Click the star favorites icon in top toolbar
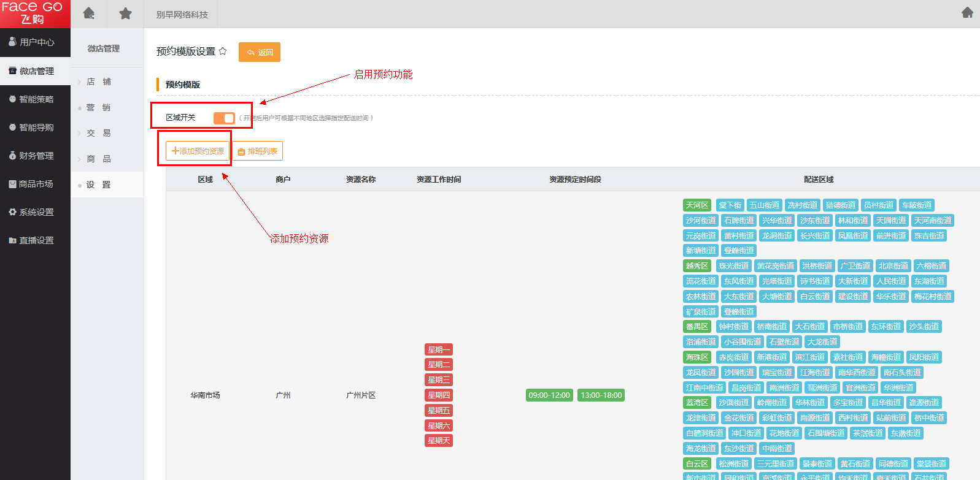The width and height of the screenshot is (980, 480). 125,13
